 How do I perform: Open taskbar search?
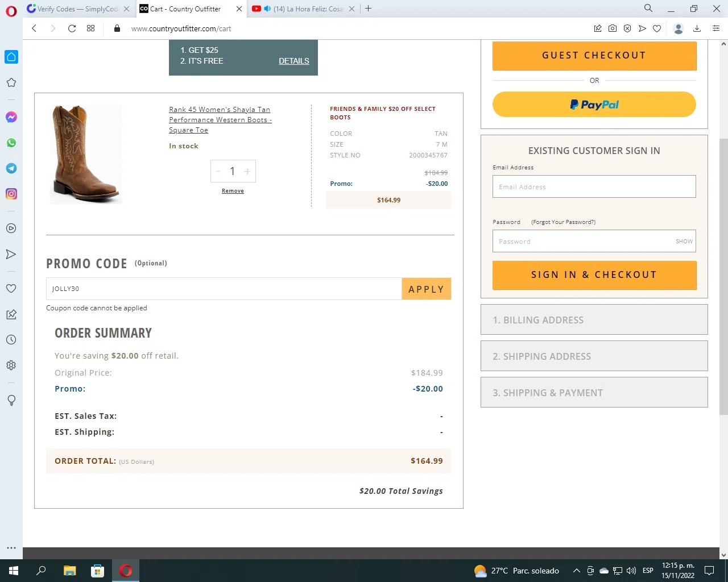point(41,571)
